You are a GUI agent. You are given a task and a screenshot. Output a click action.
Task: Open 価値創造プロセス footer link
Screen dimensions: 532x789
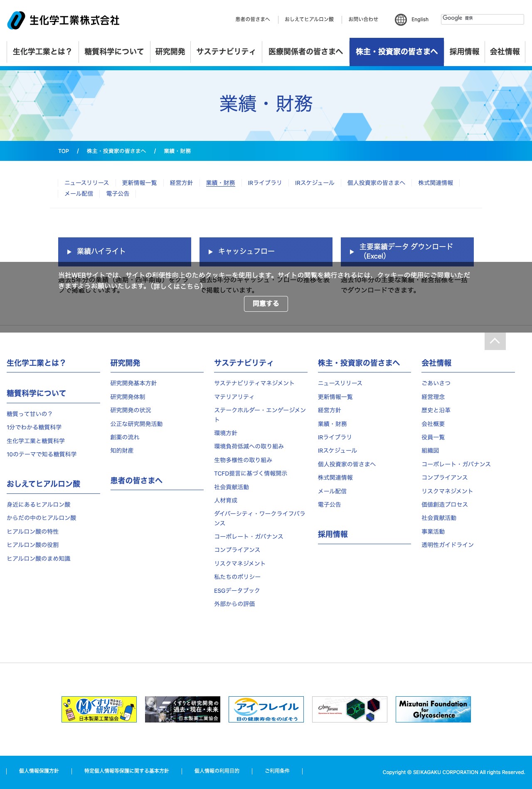[445, 505]
